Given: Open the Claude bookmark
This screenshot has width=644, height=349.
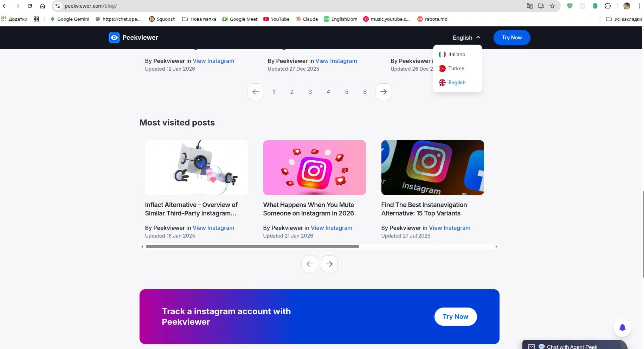Looking at the screenshot, I should pyautogui.click(x=307, y=19).
